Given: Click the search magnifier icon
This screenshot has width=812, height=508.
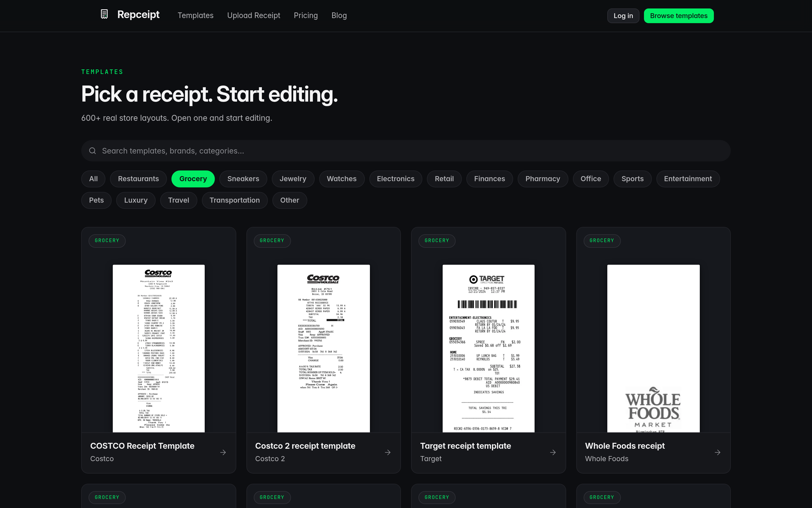Looking at the screenshot, I should tap(92, 151).
